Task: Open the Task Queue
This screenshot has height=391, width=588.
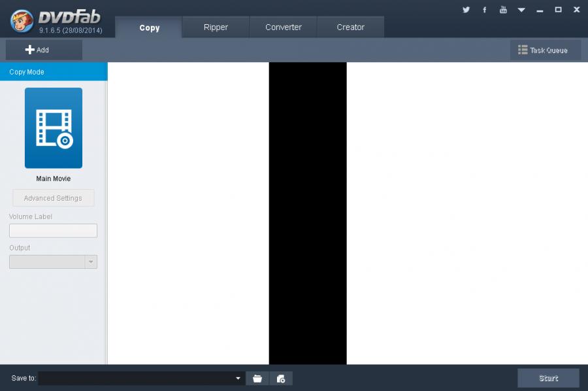Action: click(x=546, y=50)
